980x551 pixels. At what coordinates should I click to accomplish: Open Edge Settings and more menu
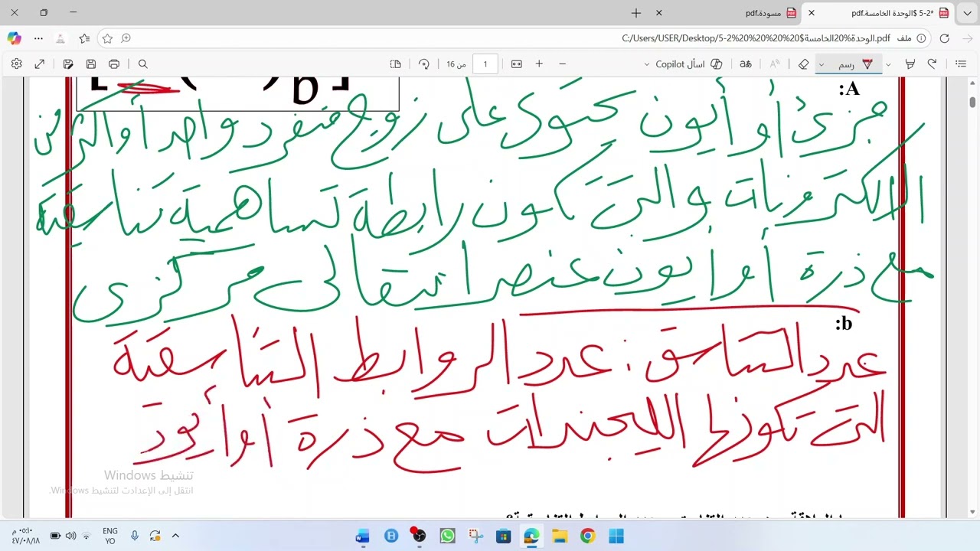tap(38, 38)
